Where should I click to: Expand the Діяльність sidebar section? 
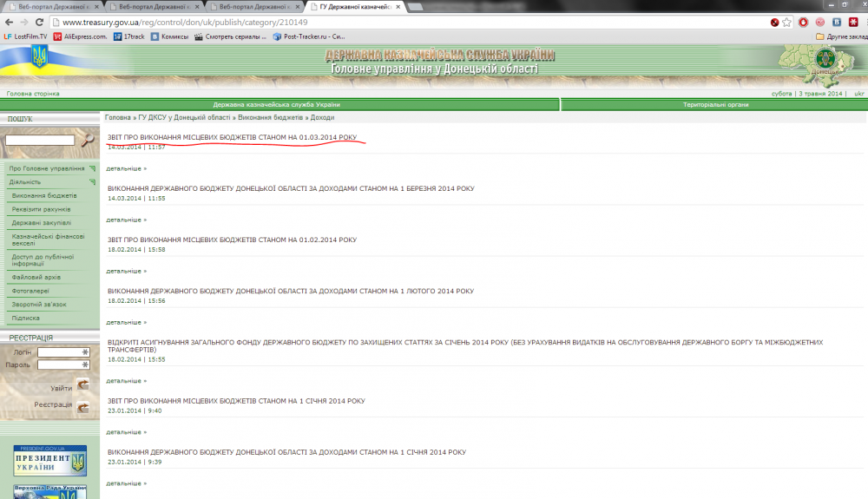click(x=25, y=182)
